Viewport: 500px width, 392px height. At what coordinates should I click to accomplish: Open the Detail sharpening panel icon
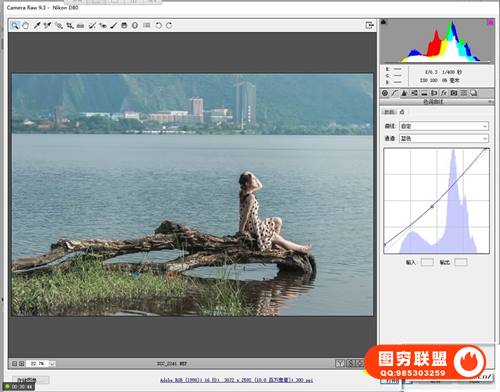[x=404, y=93]
